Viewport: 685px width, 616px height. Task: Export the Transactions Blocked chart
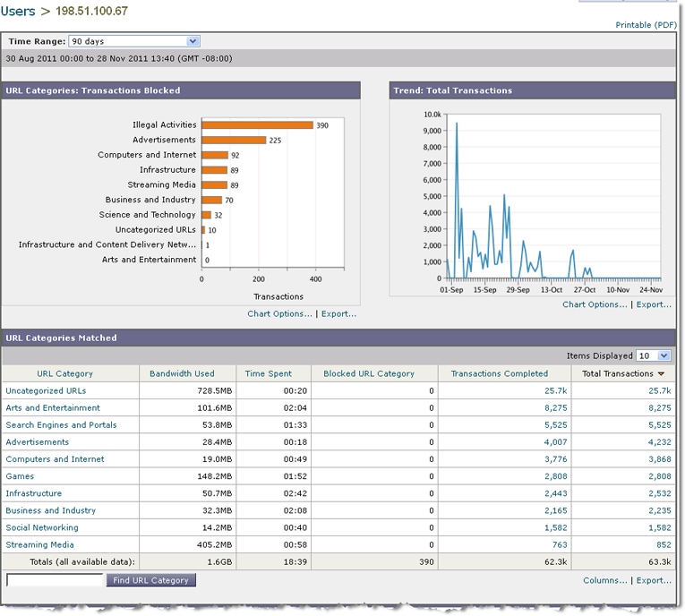pyautogui.click(x=338, y=313)
